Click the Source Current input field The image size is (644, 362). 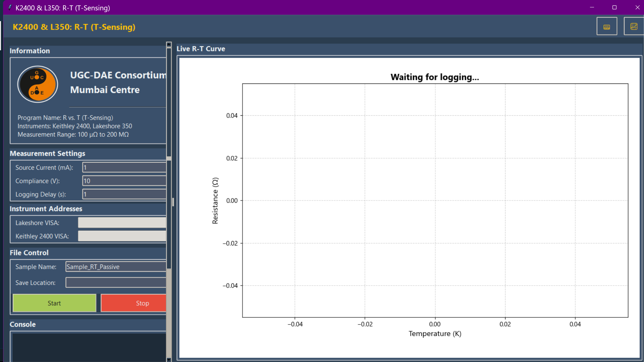[x=124, y=167]
